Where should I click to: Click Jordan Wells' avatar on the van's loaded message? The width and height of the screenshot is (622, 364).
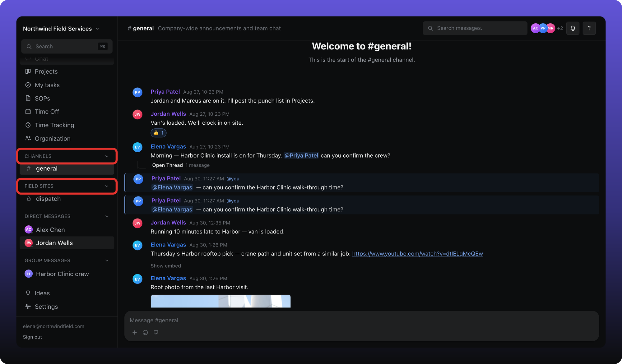coord(137,114)
